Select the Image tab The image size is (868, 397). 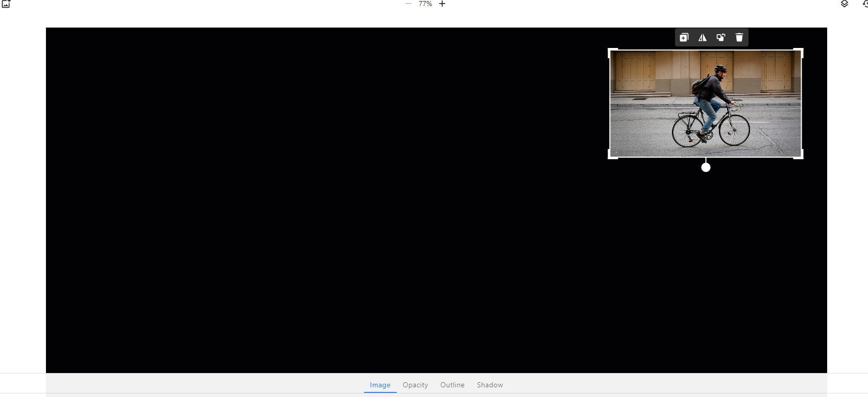380,385
